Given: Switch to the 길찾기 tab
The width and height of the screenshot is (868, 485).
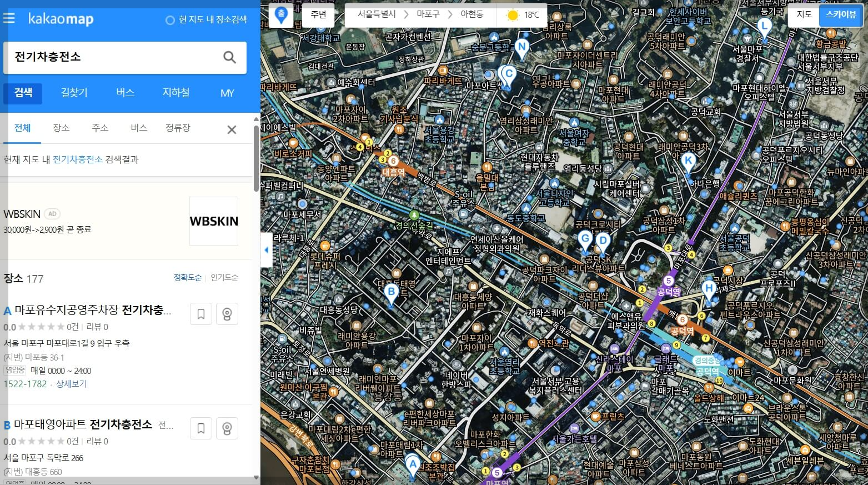Looking at the screenshot, I should click(x=74, y=93).
